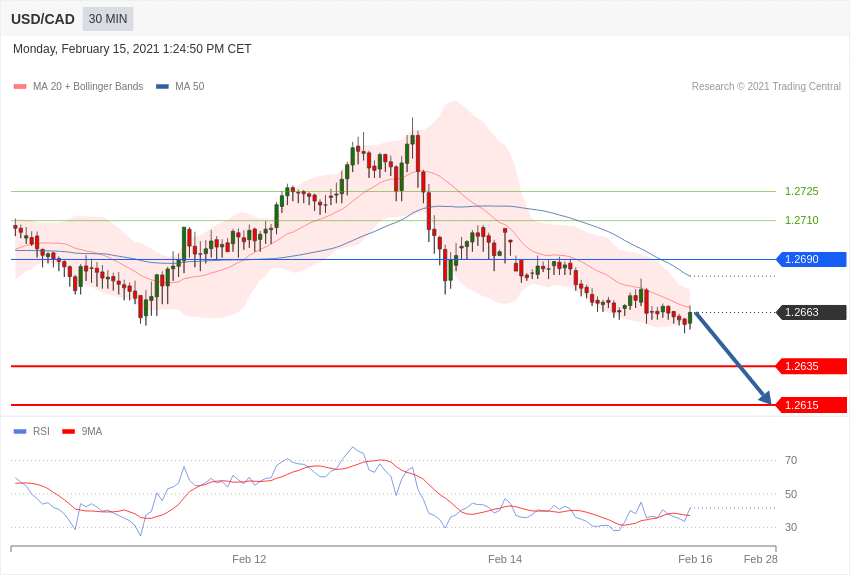Screen dimensions: 850x576
Task: Click the MA 20 + Bollinger Bands legend swatch
Action: point(20,86)
